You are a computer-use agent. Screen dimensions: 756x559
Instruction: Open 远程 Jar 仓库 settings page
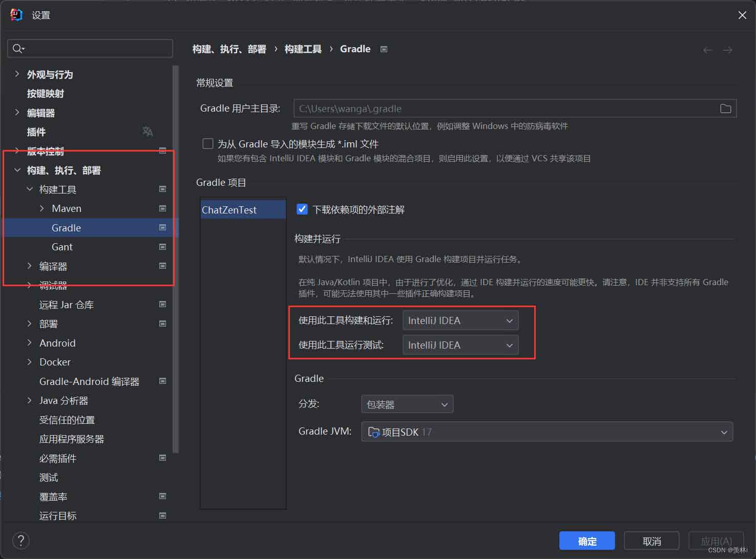coord(67,305)
